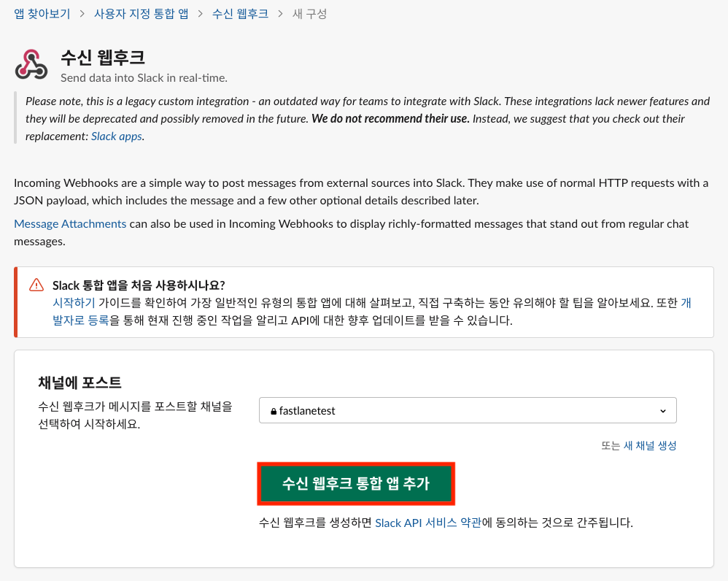
Task: Click the warning triangle icon
Action: click(x=36, y=285)
